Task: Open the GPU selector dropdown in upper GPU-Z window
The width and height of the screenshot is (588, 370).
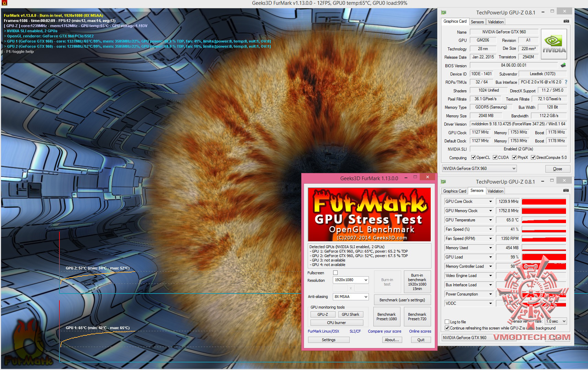Action: click(x=479, y=169)
